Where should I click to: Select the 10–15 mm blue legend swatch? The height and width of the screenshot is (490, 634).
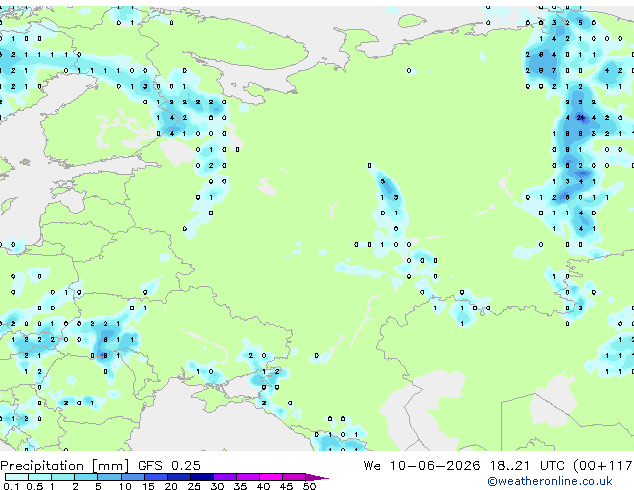click(133, 477)
